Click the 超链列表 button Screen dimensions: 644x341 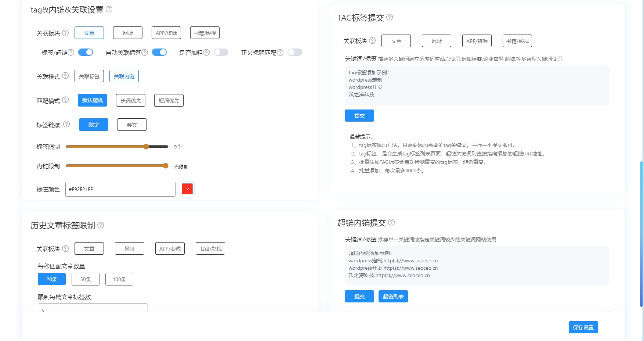(x=393, y=296)
